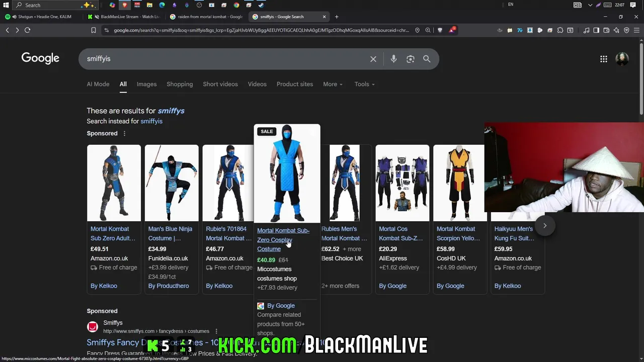Toggle the browser sidebar panel
The height and width of the screenshot is (362, 644).
point(596,30)
